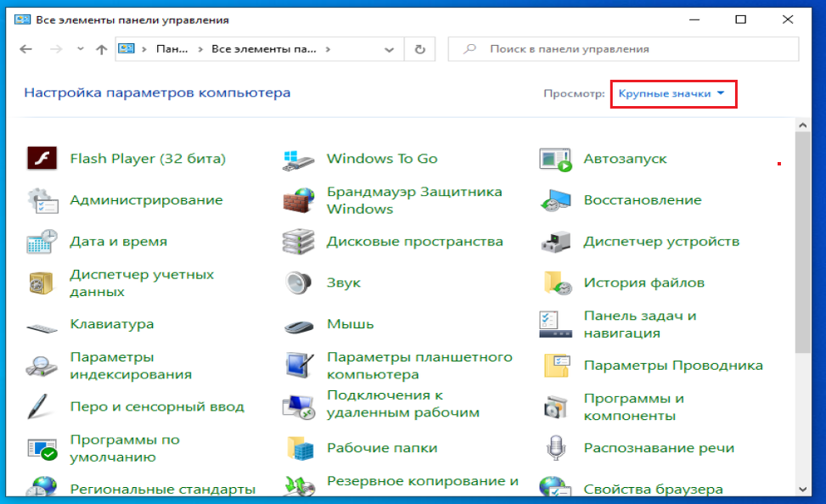Click the Программы по умолчанию icon

(x=42, y=449)
